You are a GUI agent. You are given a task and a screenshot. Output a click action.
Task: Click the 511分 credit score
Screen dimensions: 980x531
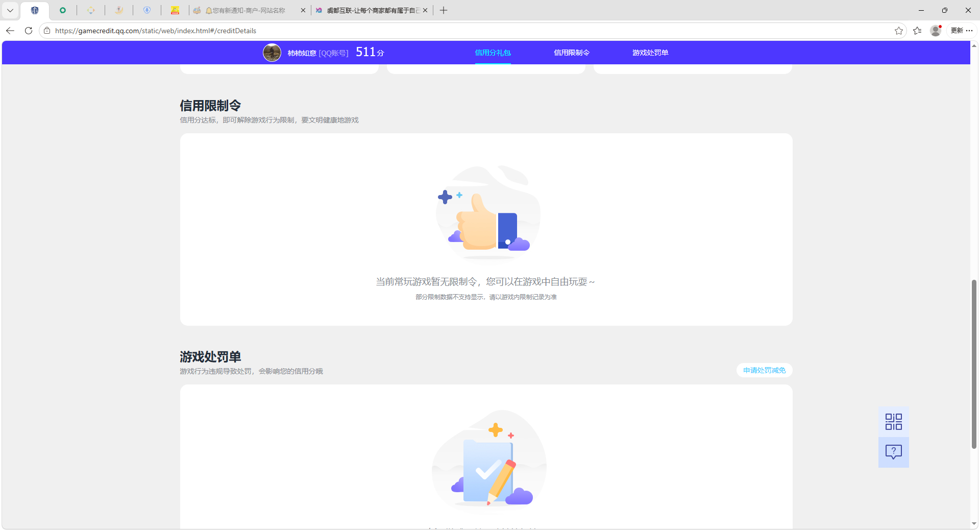coord(370,52)
